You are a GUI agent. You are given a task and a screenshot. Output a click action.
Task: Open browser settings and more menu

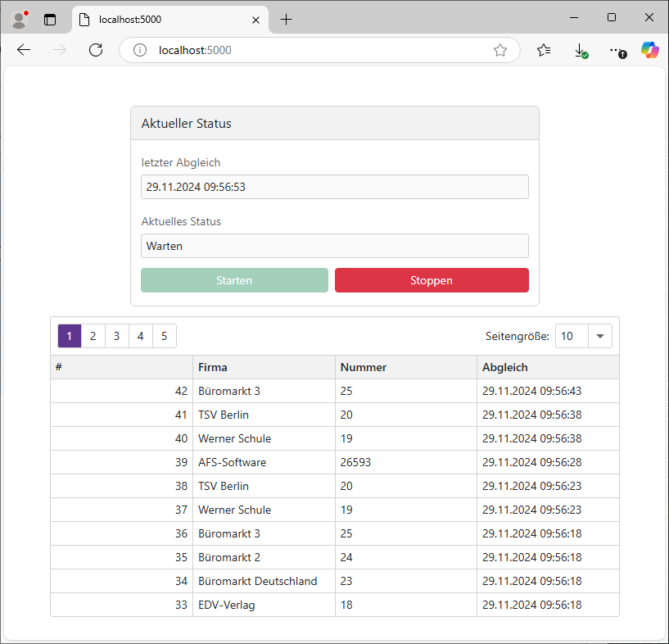tap(617, 51)
